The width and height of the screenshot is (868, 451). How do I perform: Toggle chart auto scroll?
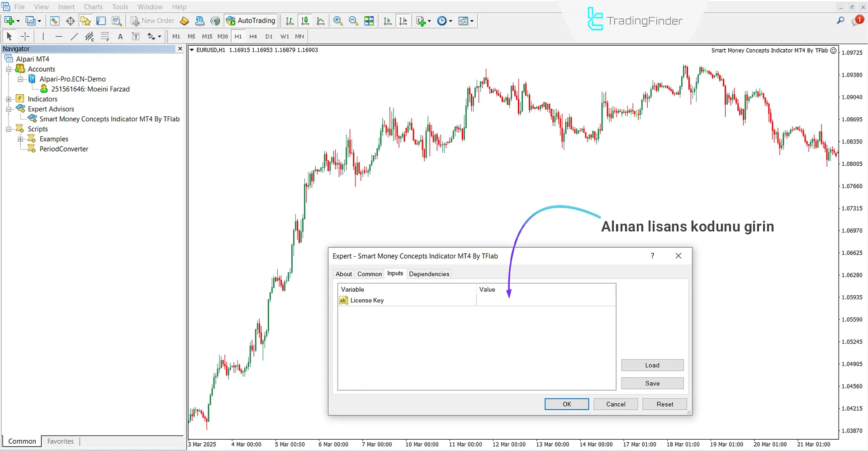tap(387, 21)
